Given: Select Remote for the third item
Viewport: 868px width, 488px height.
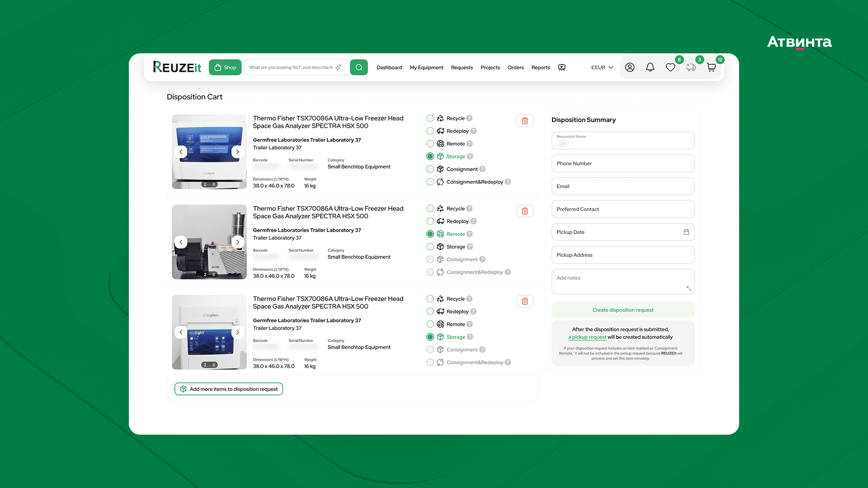Looking at the screenshot, I should (430, 324).
